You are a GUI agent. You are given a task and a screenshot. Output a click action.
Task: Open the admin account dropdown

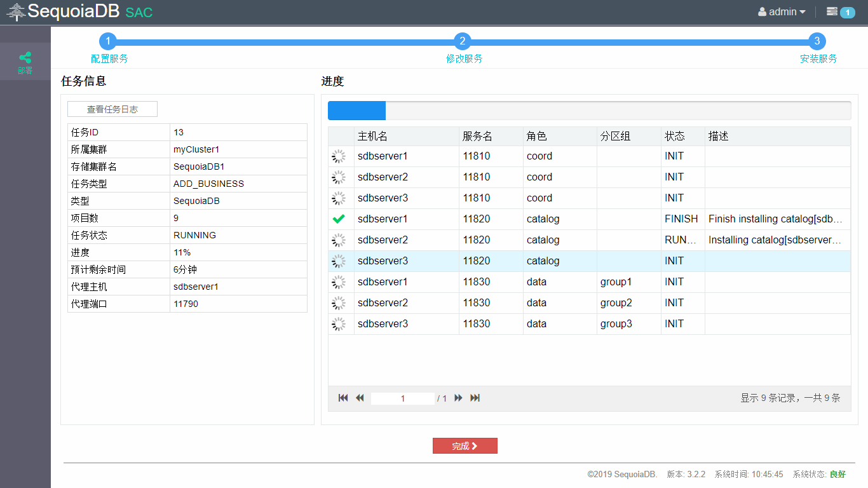[782, 11]
